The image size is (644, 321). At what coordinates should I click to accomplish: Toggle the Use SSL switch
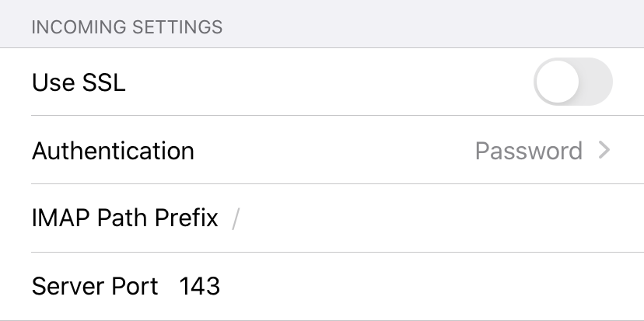point(573,82)
